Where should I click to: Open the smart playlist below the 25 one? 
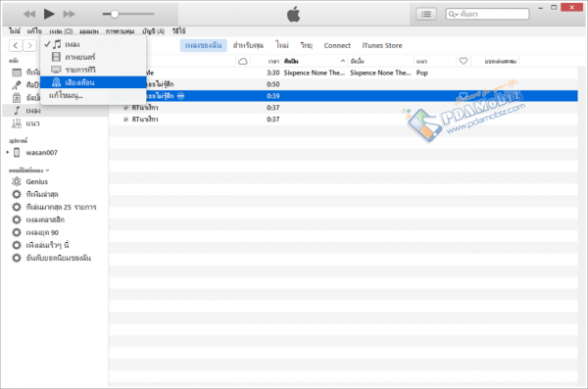pyautogui.click(x=45, y=219)
